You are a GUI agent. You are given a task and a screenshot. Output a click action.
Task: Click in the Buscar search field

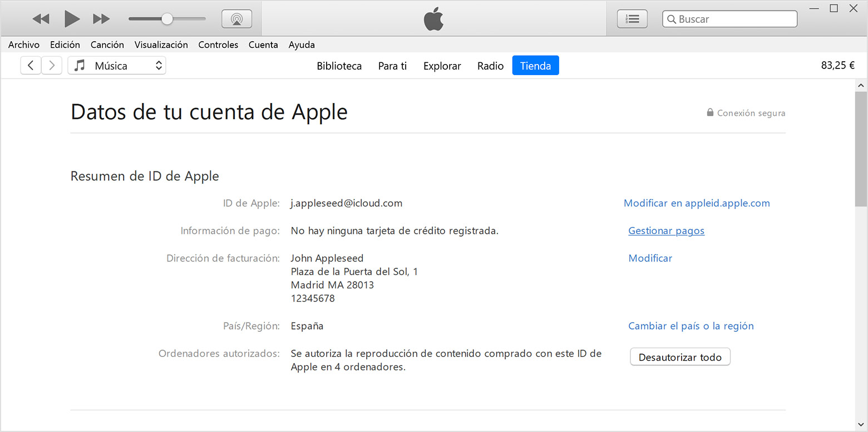(734, 19)
